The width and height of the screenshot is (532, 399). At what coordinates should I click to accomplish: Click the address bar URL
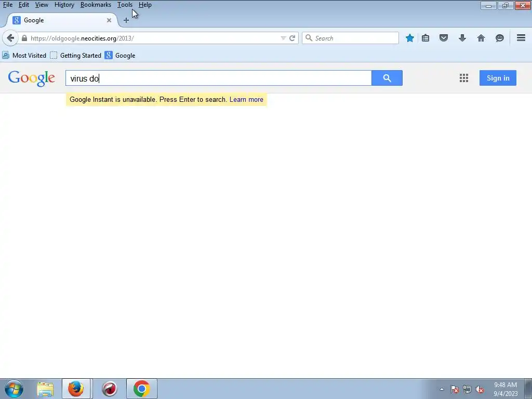point(82,38)
